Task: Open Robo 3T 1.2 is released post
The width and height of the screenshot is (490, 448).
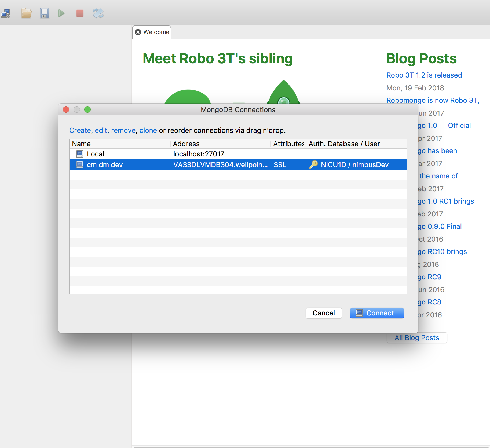Action: 424,75
